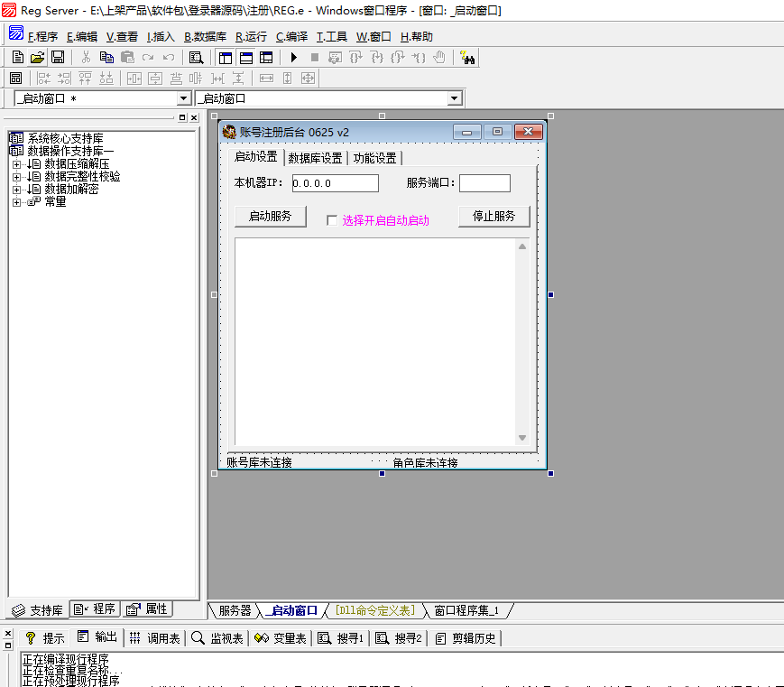Image resolution: width=784 pixels, height=687 pixels.
Task: Switch to the 数据库设置 tab
Action: point(315,158)
